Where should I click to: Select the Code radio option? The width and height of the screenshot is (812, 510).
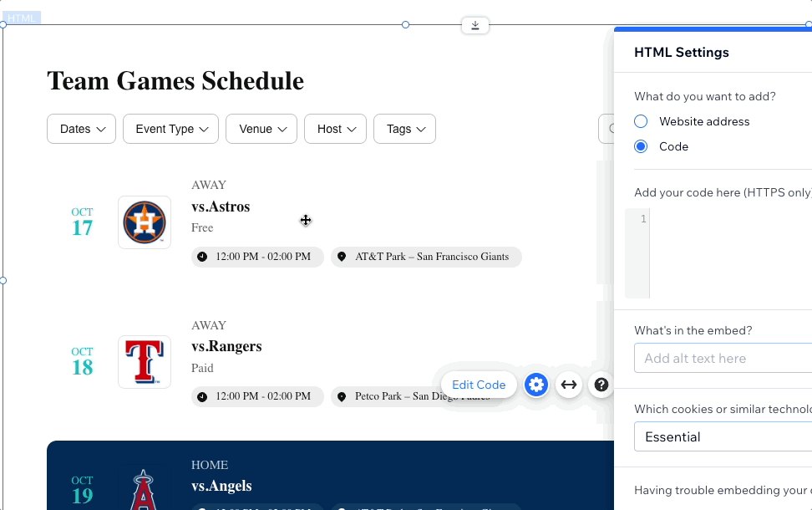point(641,146)
